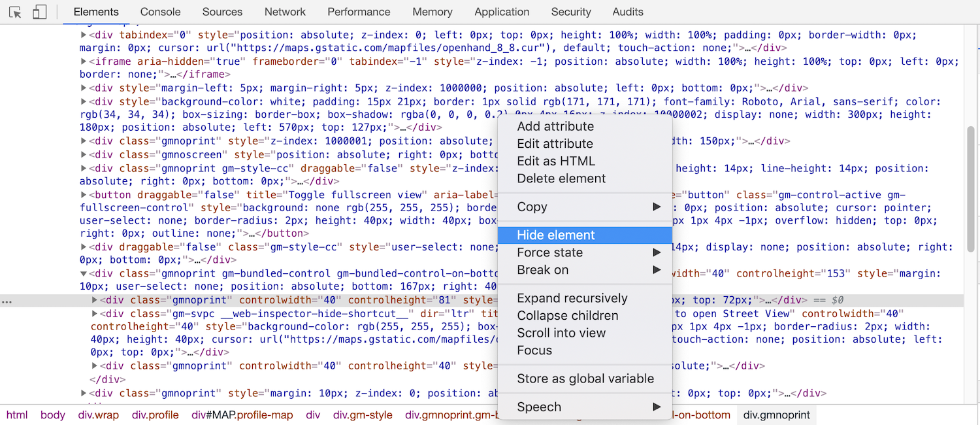This screenshot has width=980, height=425.
Task: Select Edit as HTML menu item
Action: [x=585, y=161]
